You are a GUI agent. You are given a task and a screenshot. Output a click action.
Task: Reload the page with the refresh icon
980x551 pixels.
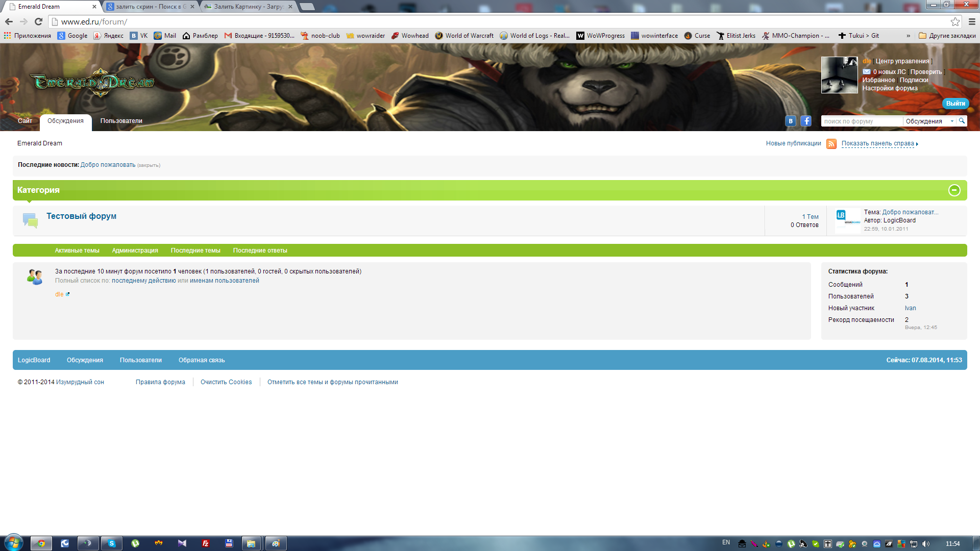coord(38,21)
